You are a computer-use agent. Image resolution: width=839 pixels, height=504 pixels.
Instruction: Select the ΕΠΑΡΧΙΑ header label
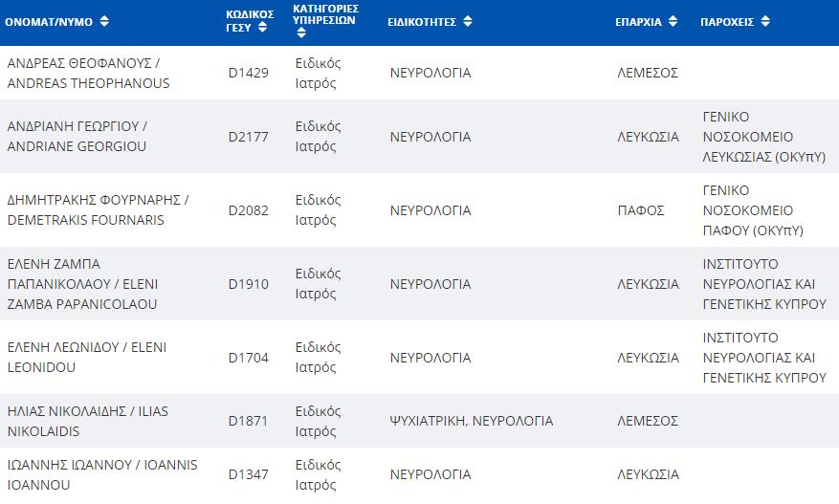click(638, 22)
